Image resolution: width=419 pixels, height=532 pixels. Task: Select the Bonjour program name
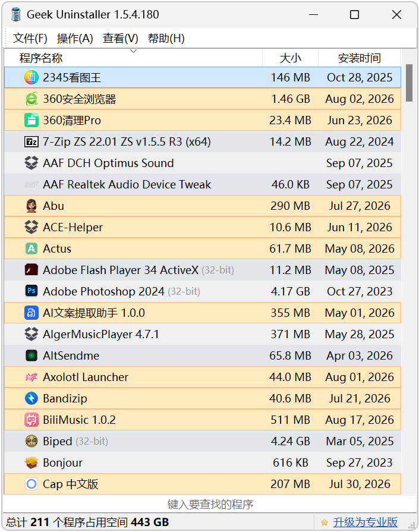click(x=63, y=462)
